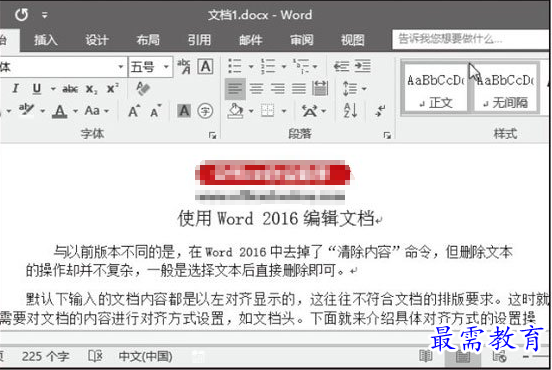This screenshot has width=552, height=370.
Task: Select center alignment
Action: (256, 89)
